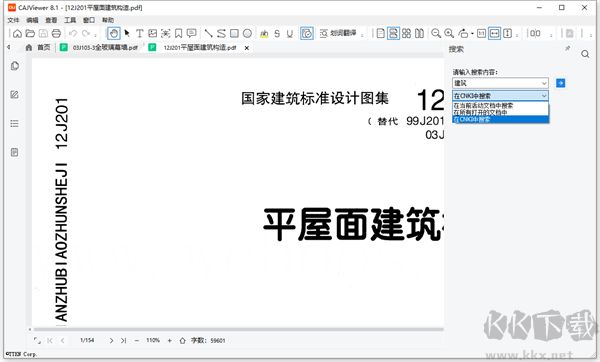Image resolution: width=600 pixels, height=362 pixels.
Task: Open the rotate options dropdown arrow
Action: pos(472,34)
